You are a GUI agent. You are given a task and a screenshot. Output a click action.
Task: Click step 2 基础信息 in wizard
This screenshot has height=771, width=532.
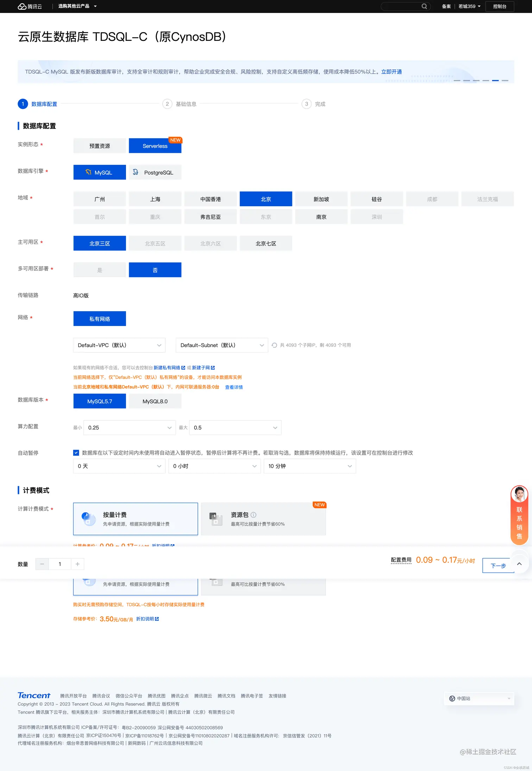179,104
